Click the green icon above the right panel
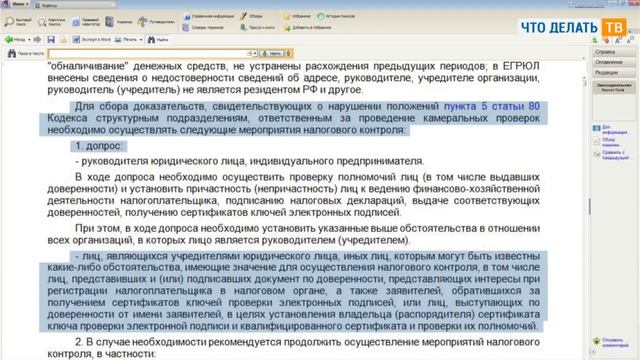This screenshot has width=640, height=360. [595, 40]
